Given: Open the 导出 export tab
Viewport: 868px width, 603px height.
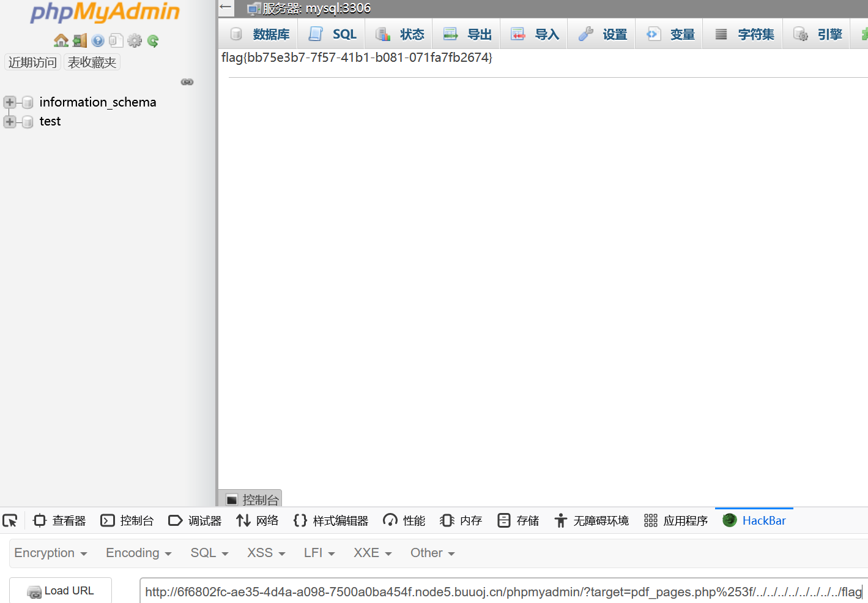Looking at the screenshot, I should (467, 34).
